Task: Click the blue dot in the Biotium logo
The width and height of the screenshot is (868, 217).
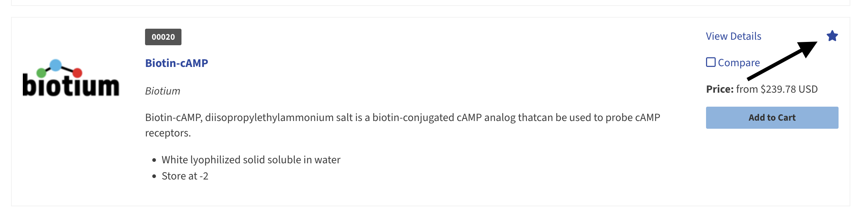Action: point(55,65)
